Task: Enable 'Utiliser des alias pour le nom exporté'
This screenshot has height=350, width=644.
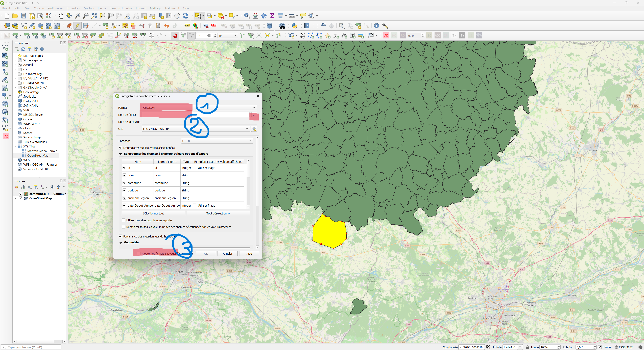Action: (124, 220)
